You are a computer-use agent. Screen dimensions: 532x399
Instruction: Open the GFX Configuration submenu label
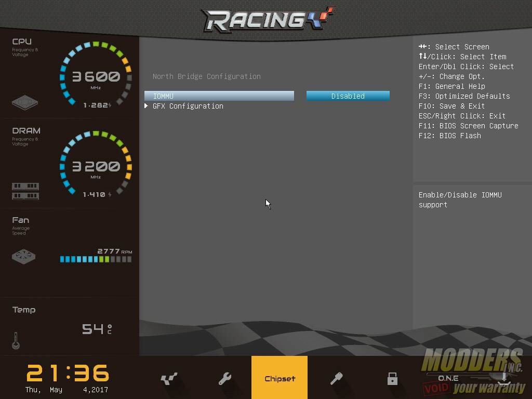188,106
